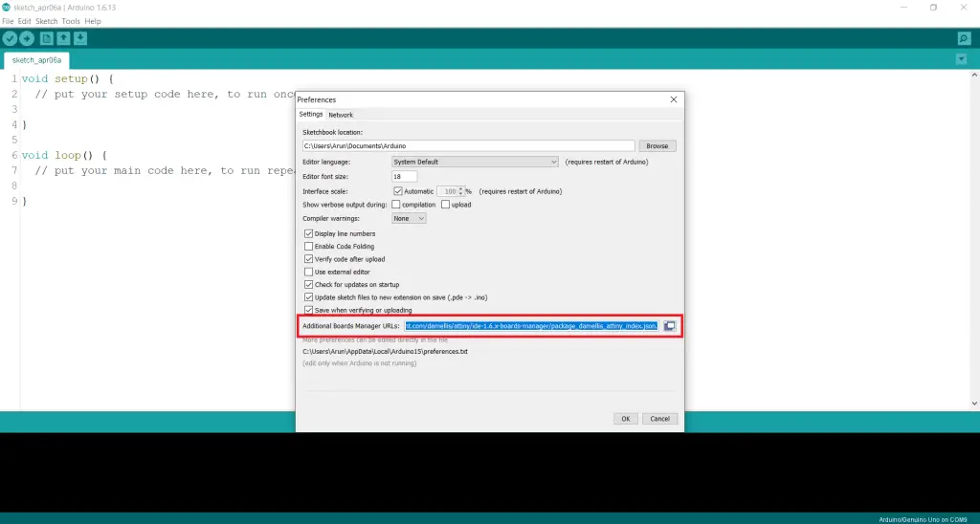Click editor scrollbar up arrow
The height and width of the screenshot is (524, 980).
tap(974, 75)
